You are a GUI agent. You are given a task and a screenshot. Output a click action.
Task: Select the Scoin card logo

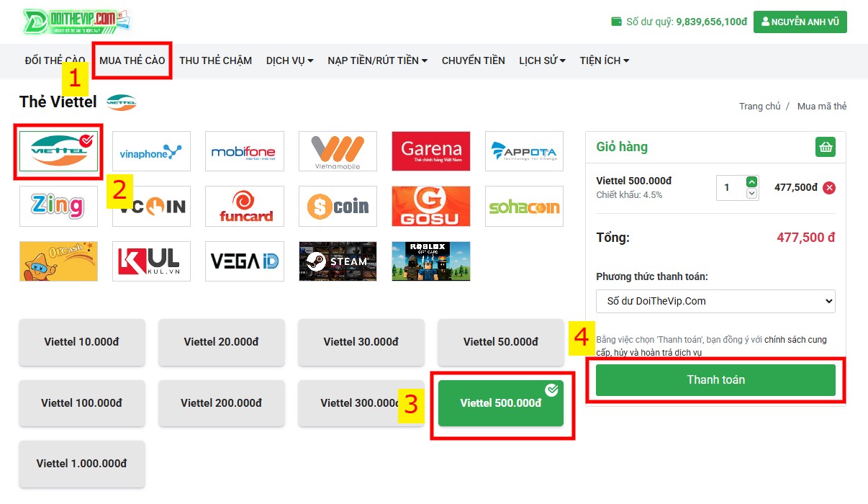(338, 207)
